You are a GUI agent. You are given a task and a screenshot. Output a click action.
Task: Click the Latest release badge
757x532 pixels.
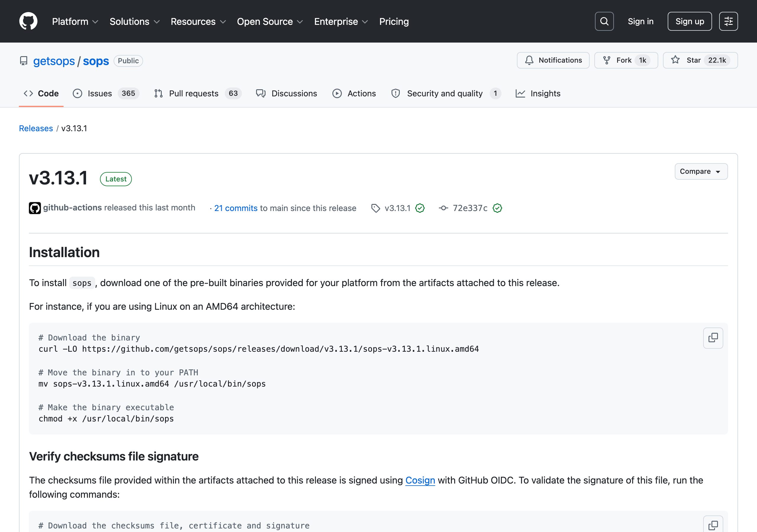(x=116, y=179)
